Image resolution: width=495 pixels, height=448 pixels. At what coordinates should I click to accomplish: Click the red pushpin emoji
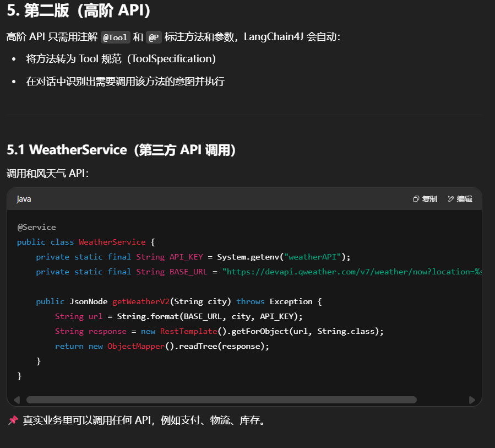(x=13, y=420)
